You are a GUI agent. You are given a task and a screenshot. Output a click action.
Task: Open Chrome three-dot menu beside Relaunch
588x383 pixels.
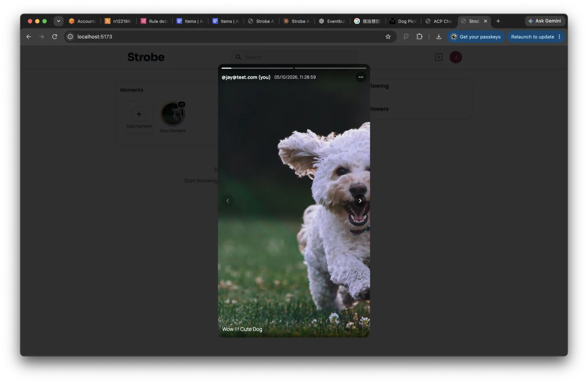point(559,37)
